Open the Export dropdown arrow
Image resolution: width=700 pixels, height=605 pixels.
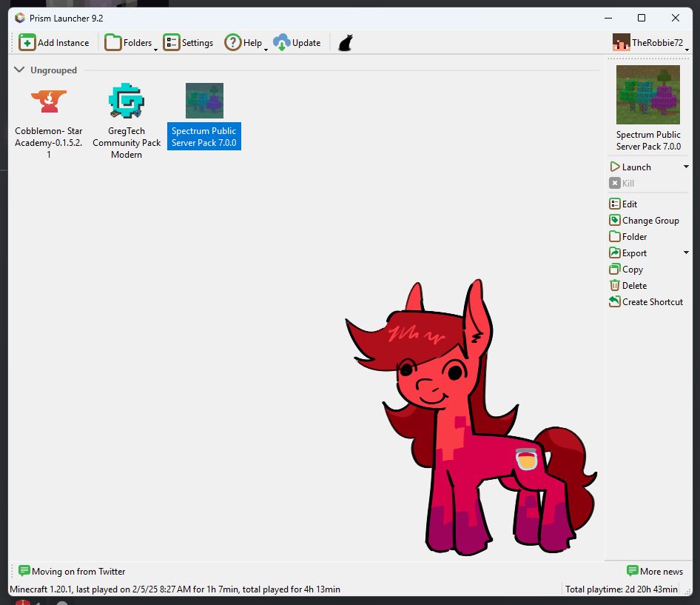coord(687,253)
